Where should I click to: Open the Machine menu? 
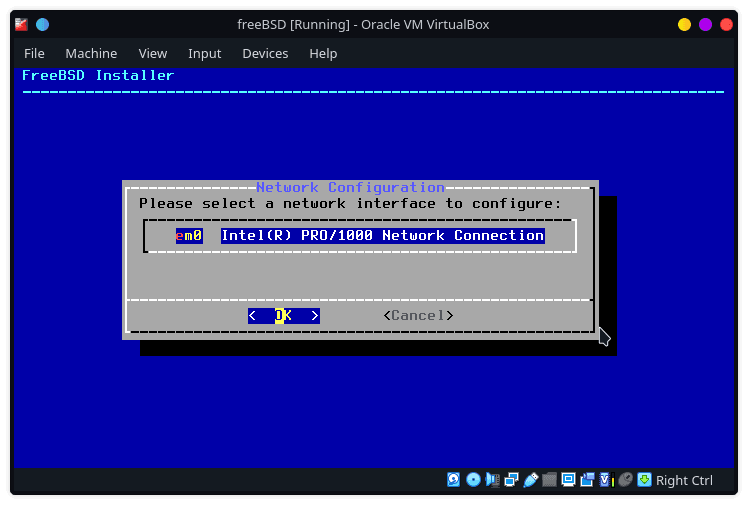tap(91, 53)
